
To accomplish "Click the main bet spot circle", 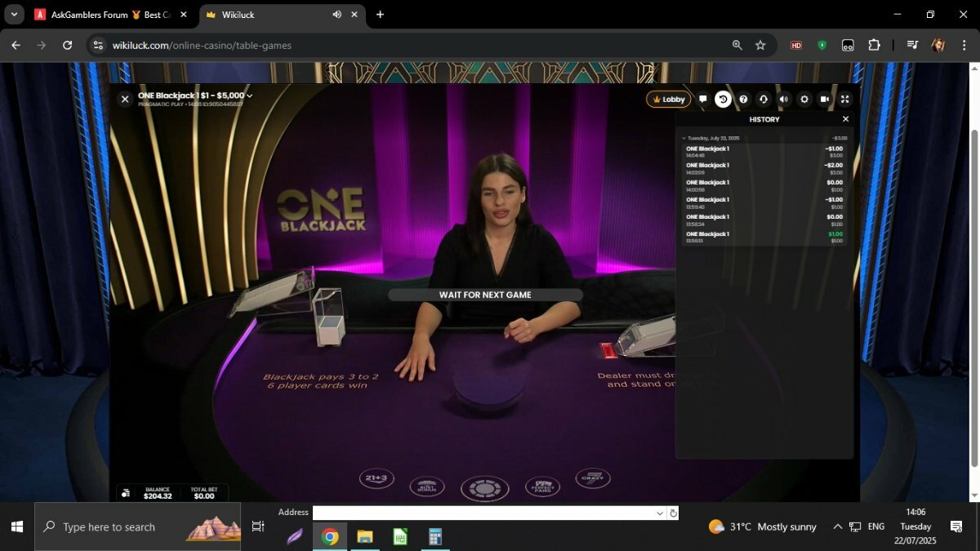I will pyautogui.click(x=485, y=488).
